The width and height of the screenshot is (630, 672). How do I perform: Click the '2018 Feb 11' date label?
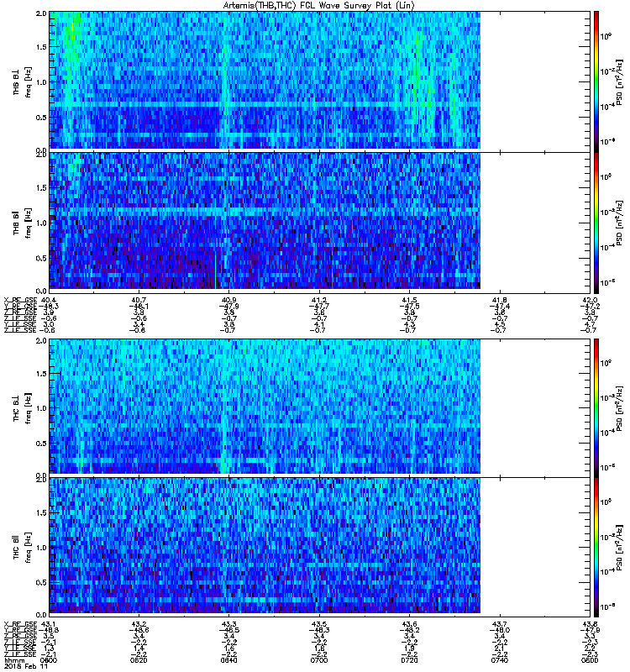tap(24, 666)
